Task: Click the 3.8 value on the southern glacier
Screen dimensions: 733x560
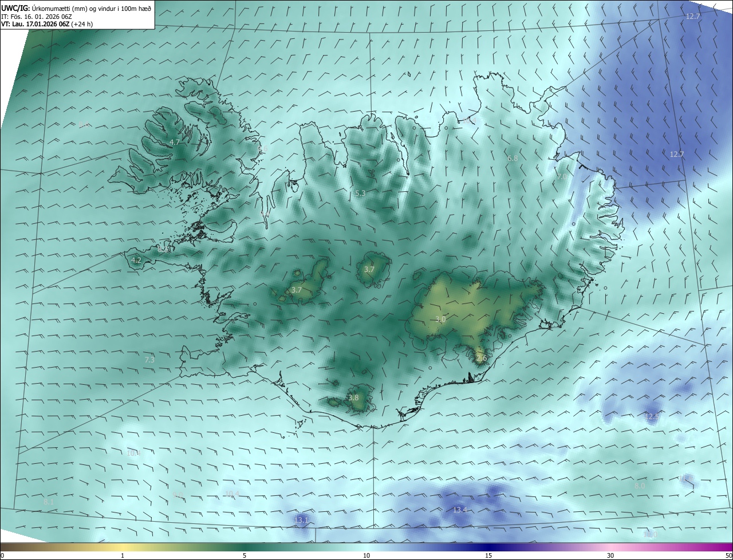Action: point(353,397)
